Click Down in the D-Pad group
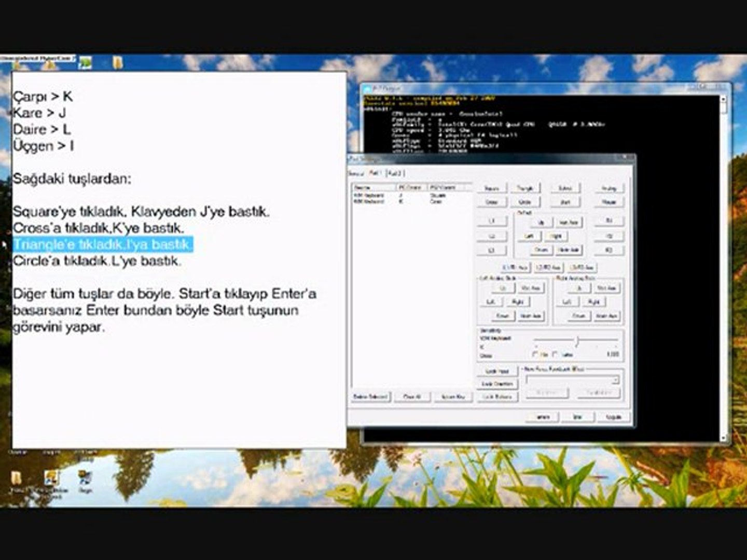Viewport: 747px width, 560px height. tap(542, 250)
